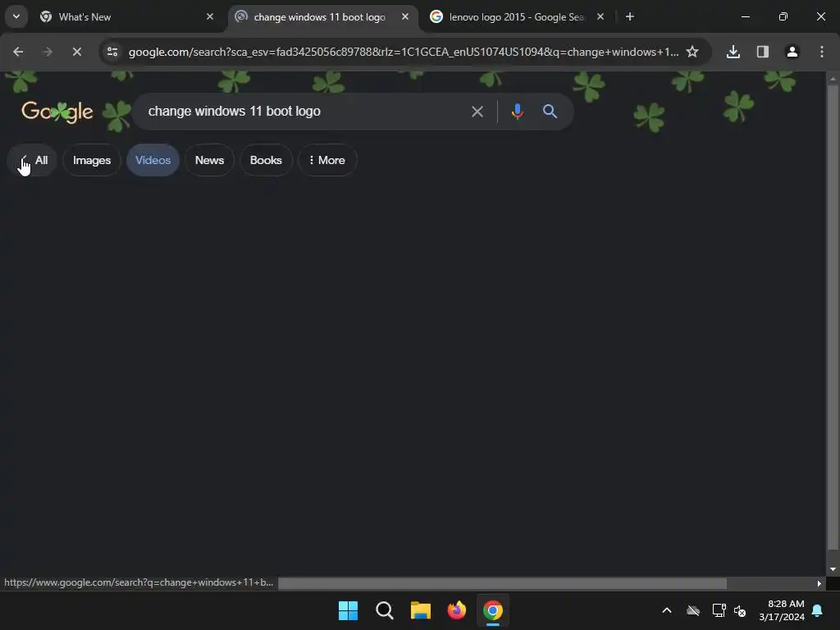Viewport: 840px width, 630px height.
Task: Select the All results filter
Action: (33, 160)
